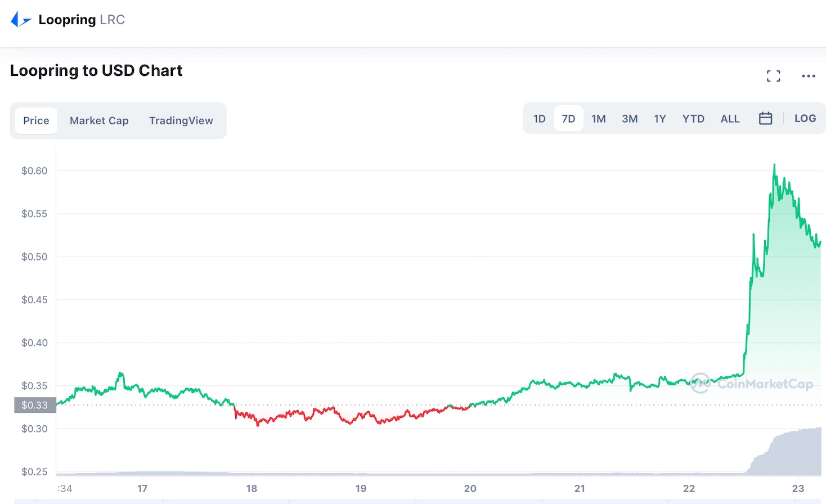The height and width of the screenshot is (504, 826).
Task: Click the $0.25 y-axis label
Action: (x=34, y=472)
